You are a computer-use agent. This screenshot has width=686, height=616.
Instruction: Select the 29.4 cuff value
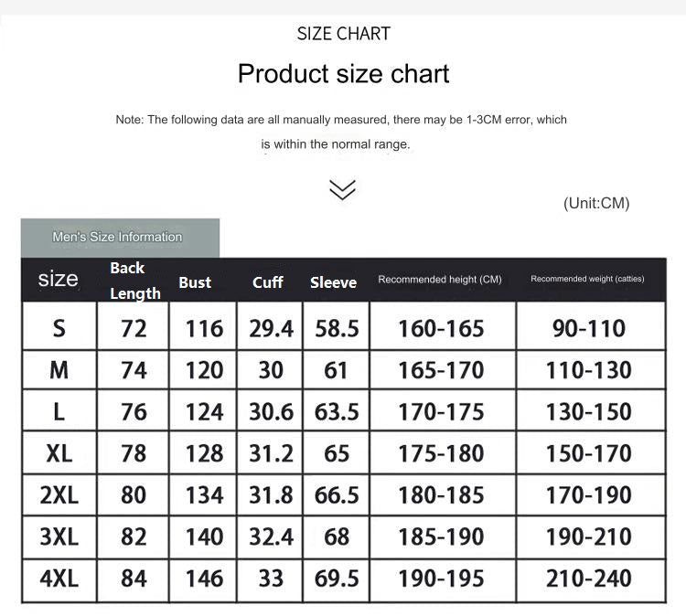pos(271,328)
